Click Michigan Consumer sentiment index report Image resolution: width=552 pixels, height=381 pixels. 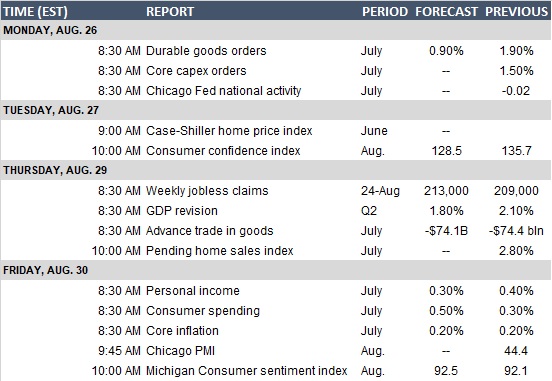tap(246, 371)
